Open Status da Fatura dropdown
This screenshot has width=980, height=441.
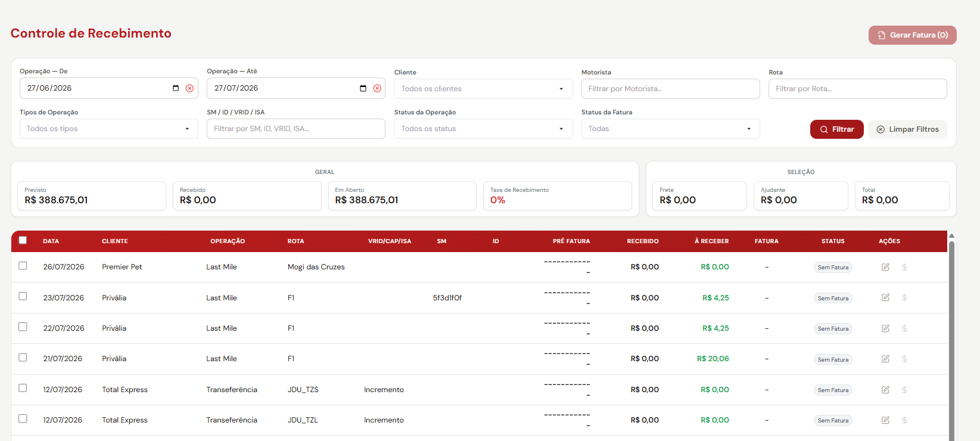(x=670, y=129)
